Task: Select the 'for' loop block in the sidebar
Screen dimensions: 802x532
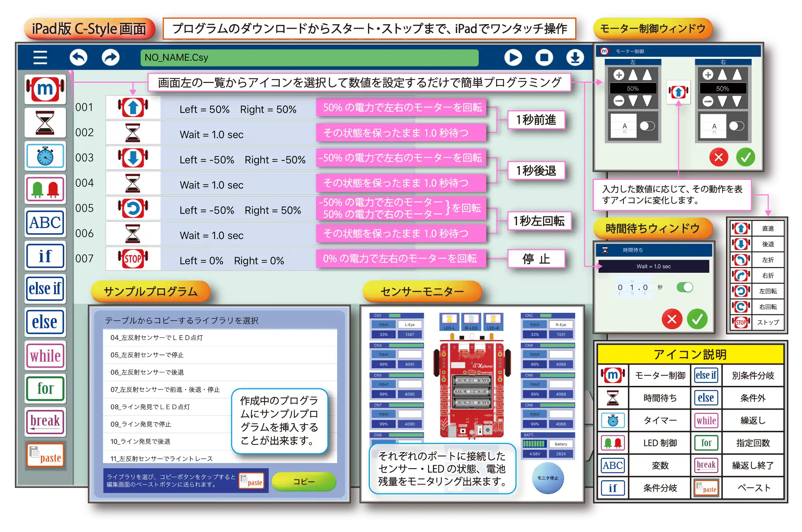Action: 45,389
